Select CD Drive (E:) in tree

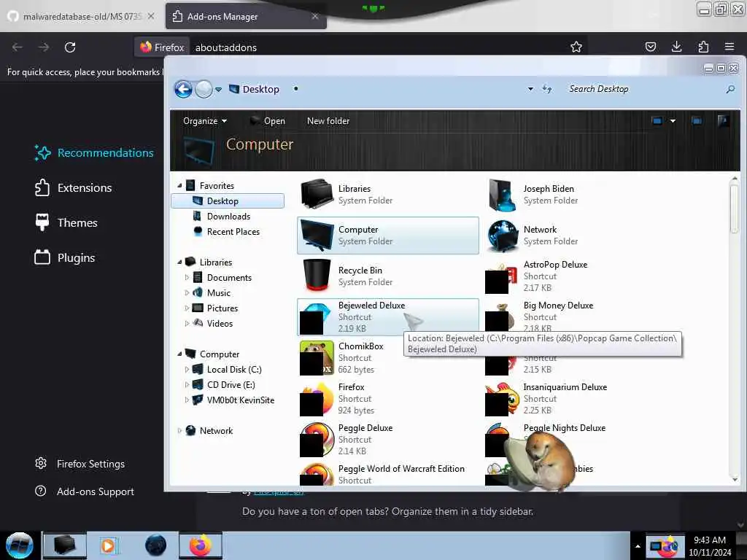231,385
